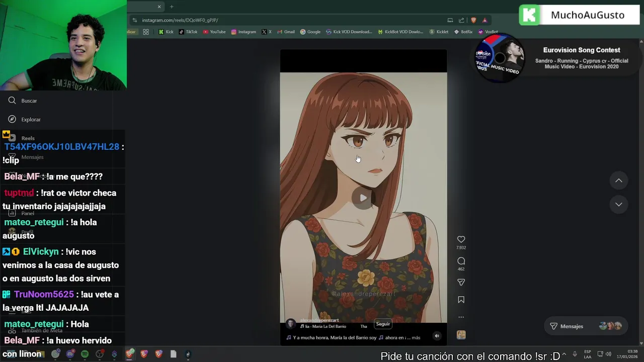644x362 pixels.
Task: Close the current browser tab
Action: [x=159, y=7]
